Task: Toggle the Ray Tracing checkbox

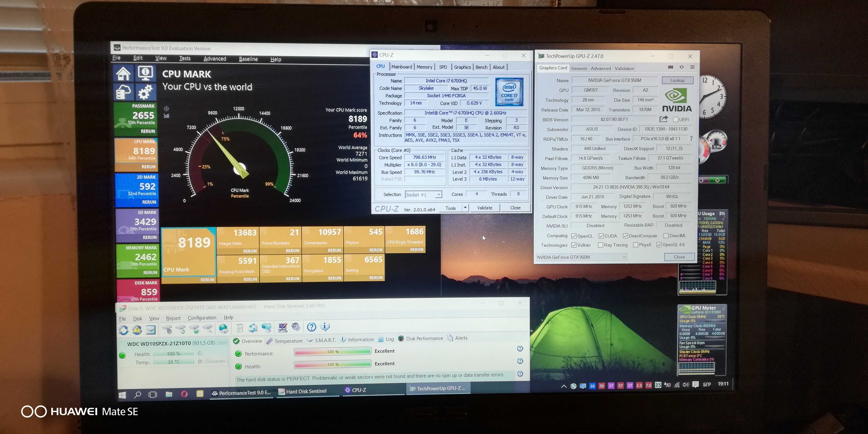Action: [601, 245]
